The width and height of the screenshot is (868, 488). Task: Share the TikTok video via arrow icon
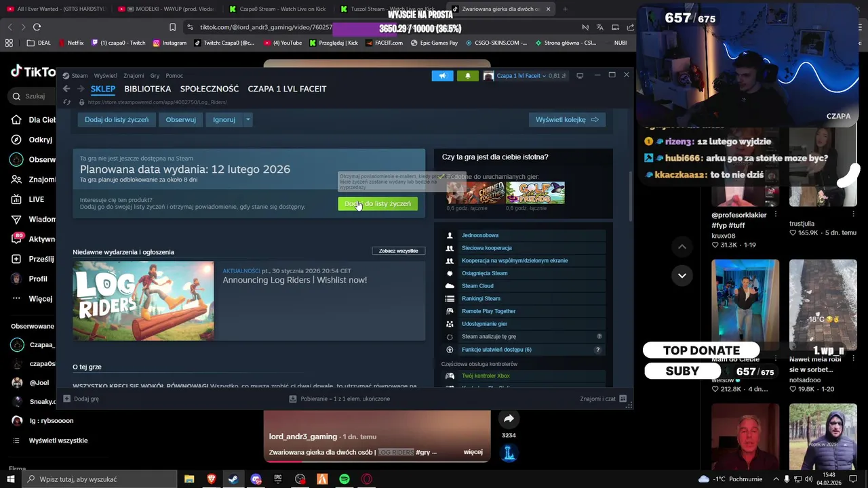[x=509, y=419]
